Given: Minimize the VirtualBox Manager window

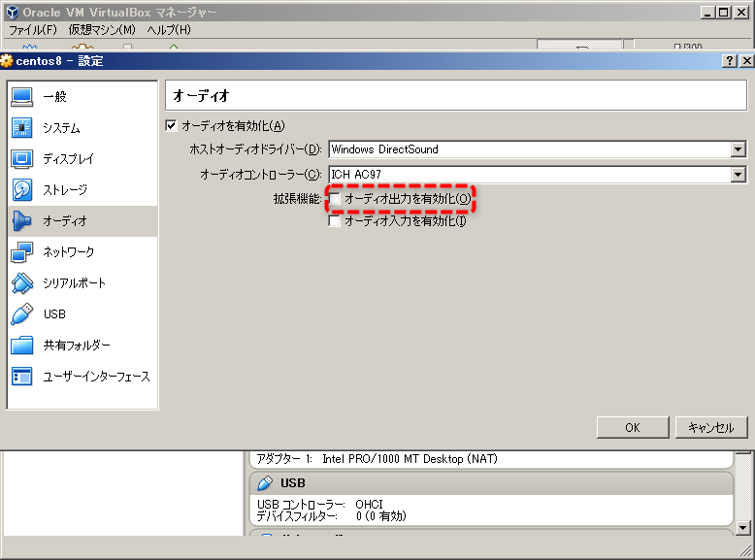Looking at the screenshot, I should click(x=707, y=12).
